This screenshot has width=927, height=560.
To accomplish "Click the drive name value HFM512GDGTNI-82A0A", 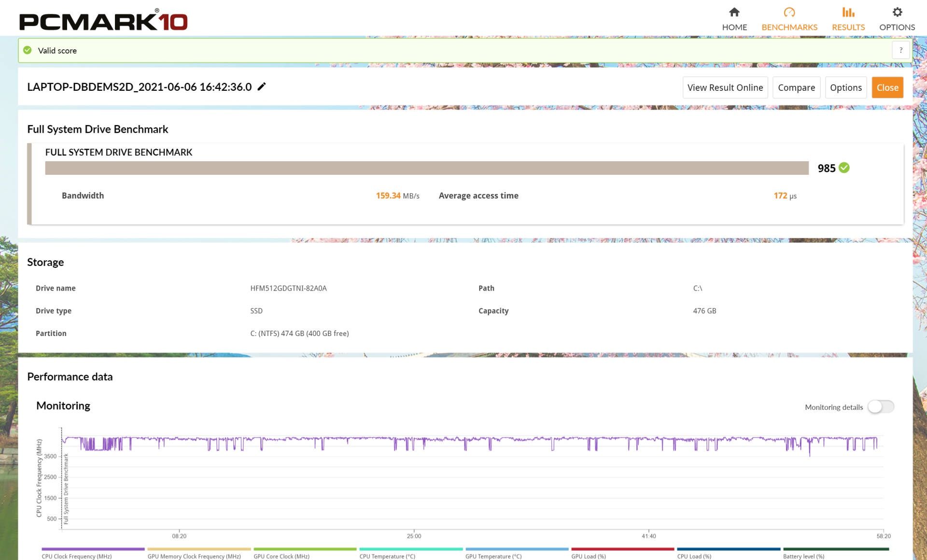I will [x=288, y=288].
